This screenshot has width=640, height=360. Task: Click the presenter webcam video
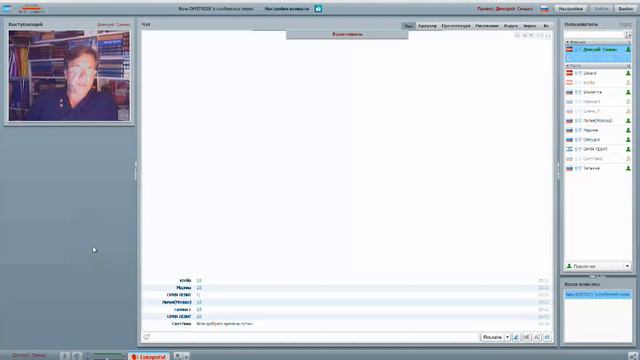coord(69,76)
